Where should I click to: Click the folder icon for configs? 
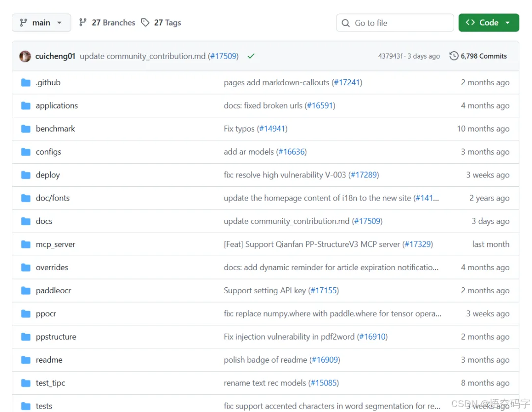click(x=26, y=152)
